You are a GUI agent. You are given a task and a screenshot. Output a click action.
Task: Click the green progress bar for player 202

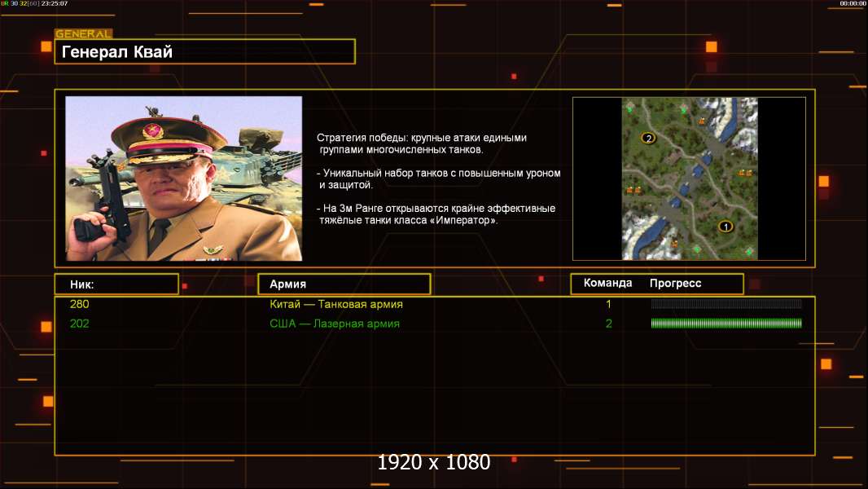726,324
